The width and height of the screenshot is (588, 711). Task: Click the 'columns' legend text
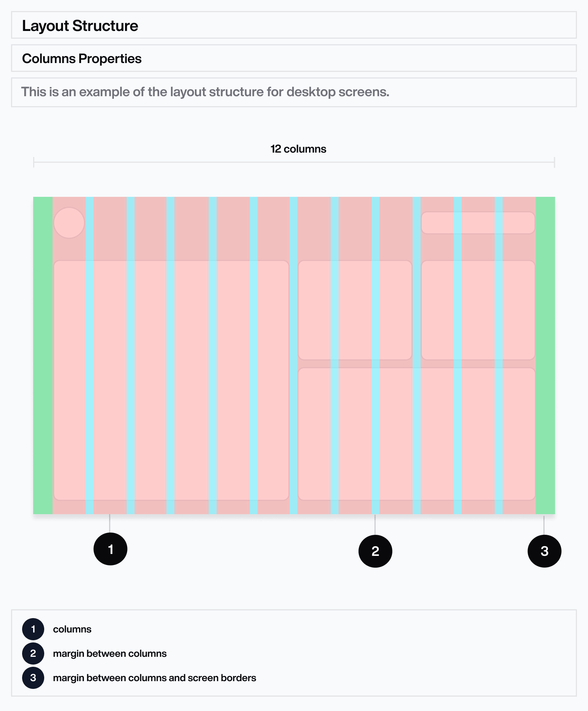[x=72, y=629]
